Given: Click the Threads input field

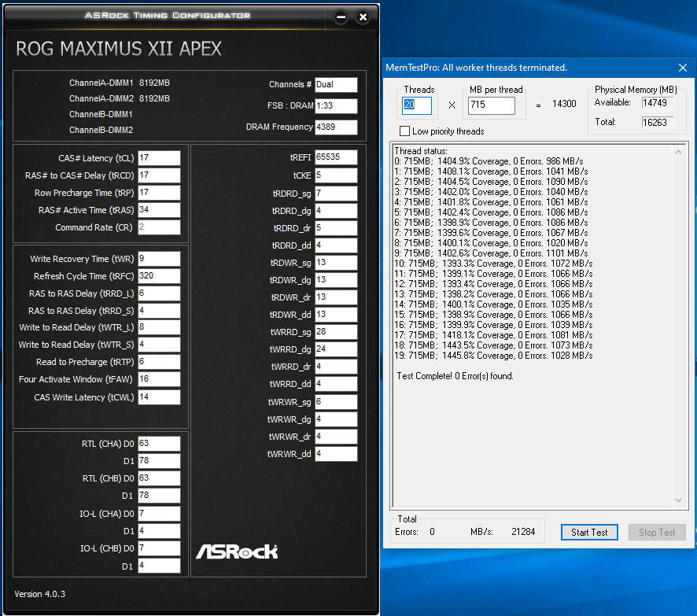Looking at the screenshot, I should point(417,105).
